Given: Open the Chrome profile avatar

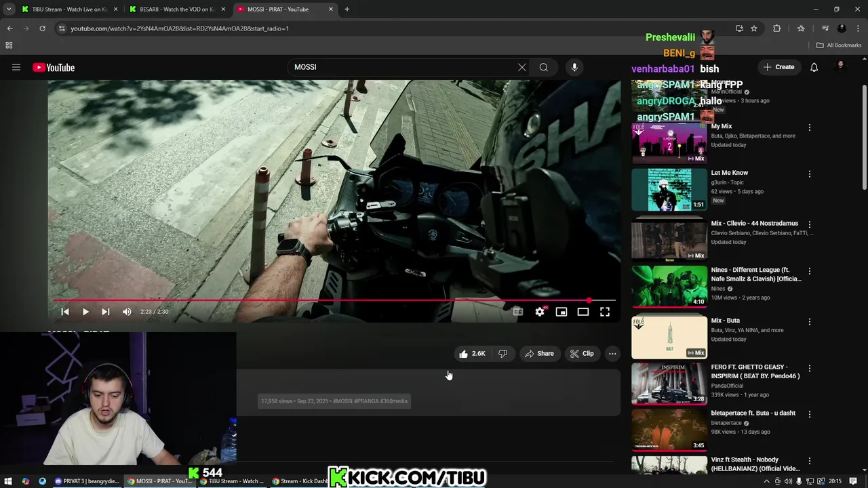Looking at the screenshot, I should [842, 28].
